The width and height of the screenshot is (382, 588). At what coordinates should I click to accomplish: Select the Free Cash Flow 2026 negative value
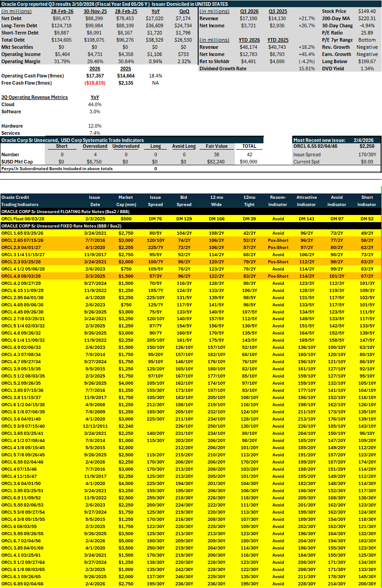click(x=95, y=83)
